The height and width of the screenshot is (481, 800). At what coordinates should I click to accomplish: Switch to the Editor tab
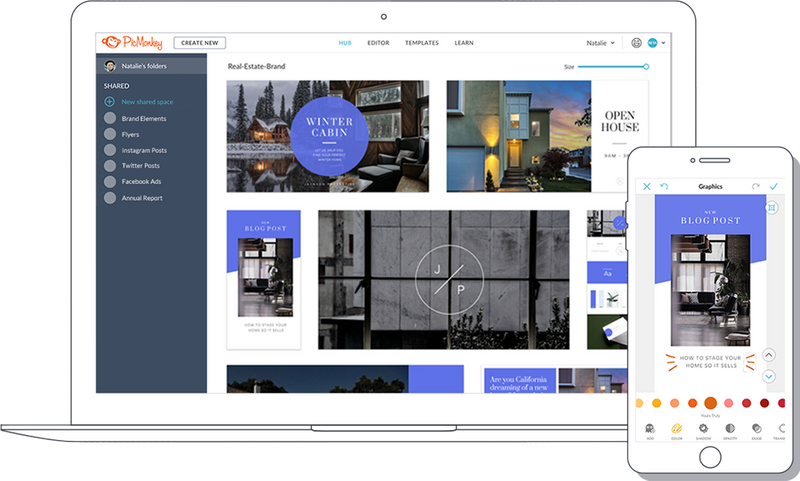(x=378, y=43)
